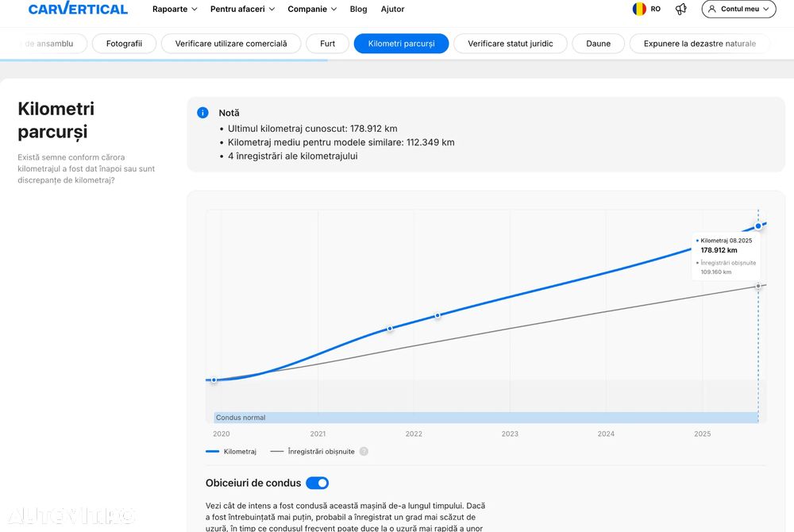
Task: Open the Blog page
Action: point(358,10)
